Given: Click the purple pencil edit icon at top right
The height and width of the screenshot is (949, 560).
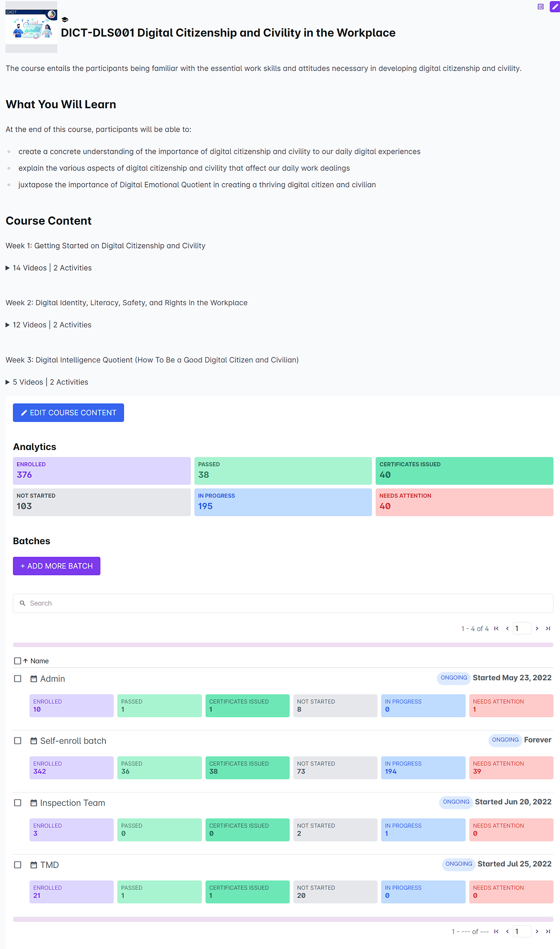Looking at the screenshot, I should coord(555,6).
